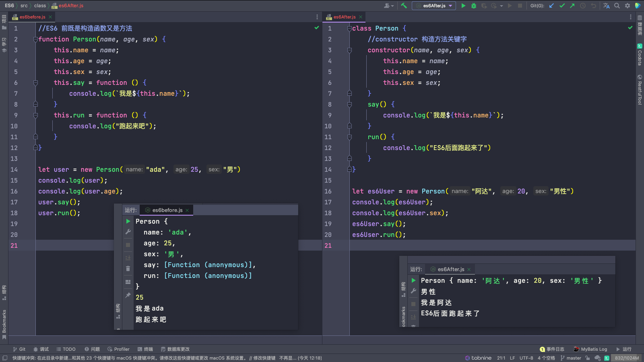Open IDE settings gear icon
The height and width of the screenshot is (362, 644).
627,6
